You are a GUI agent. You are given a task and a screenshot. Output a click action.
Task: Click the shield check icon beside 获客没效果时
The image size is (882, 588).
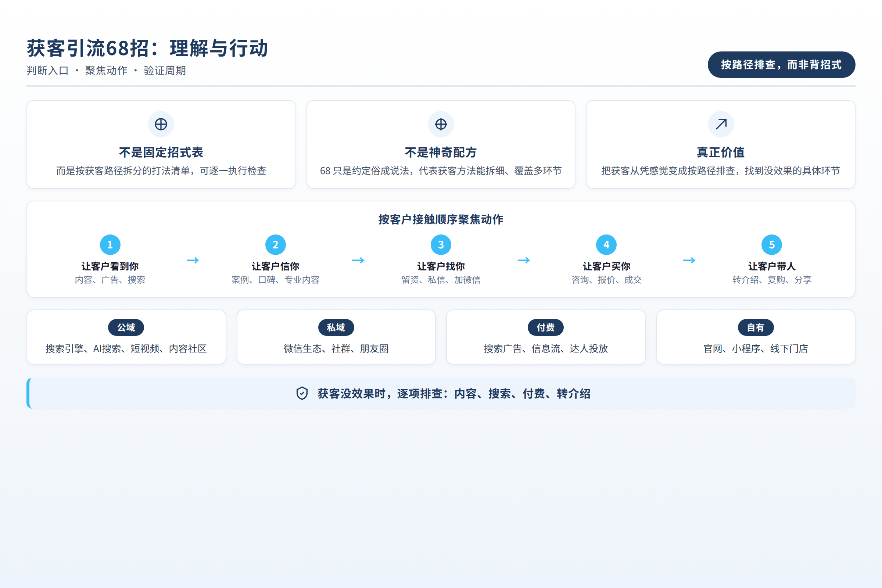[302, 393]
